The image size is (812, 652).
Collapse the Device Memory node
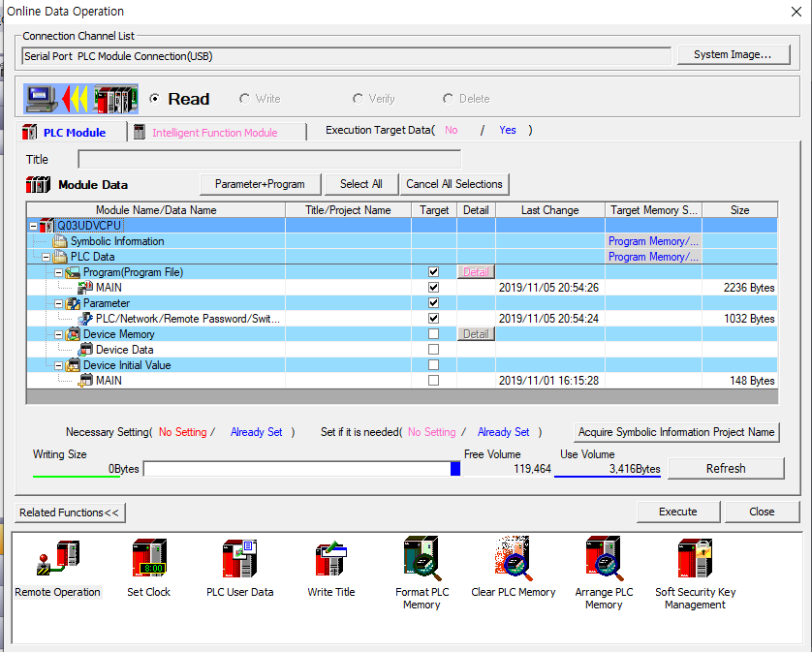(58, 335)
